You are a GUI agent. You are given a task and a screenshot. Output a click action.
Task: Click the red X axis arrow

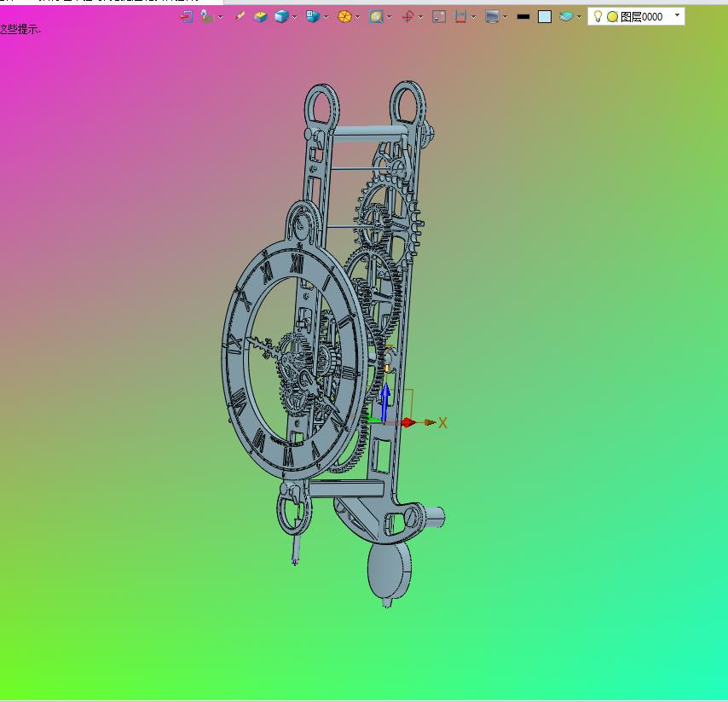408,422
